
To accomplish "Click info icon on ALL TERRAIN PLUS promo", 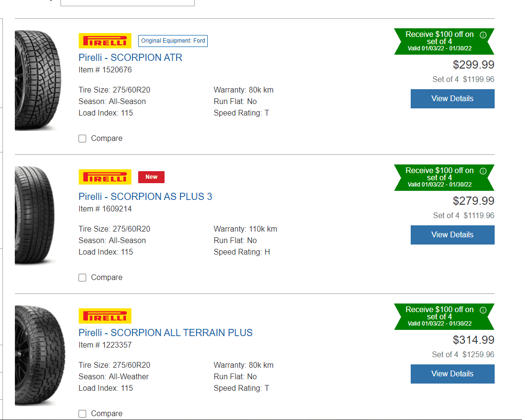I will coord(483,310).
